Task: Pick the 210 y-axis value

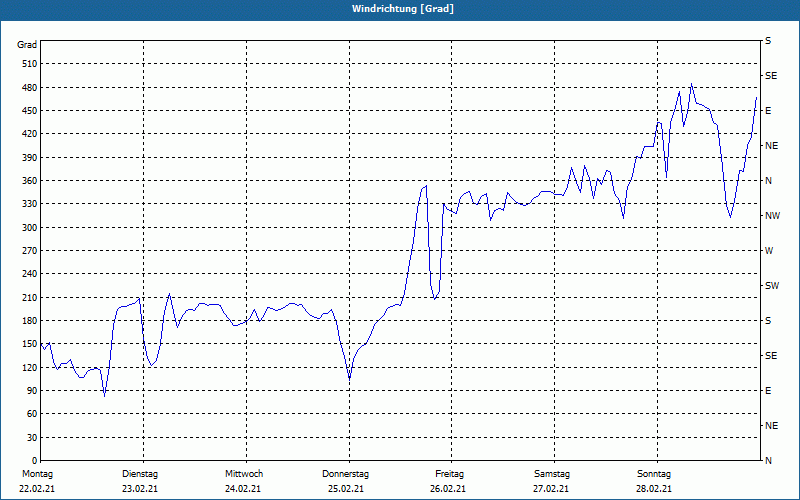Action: point(30,297)
